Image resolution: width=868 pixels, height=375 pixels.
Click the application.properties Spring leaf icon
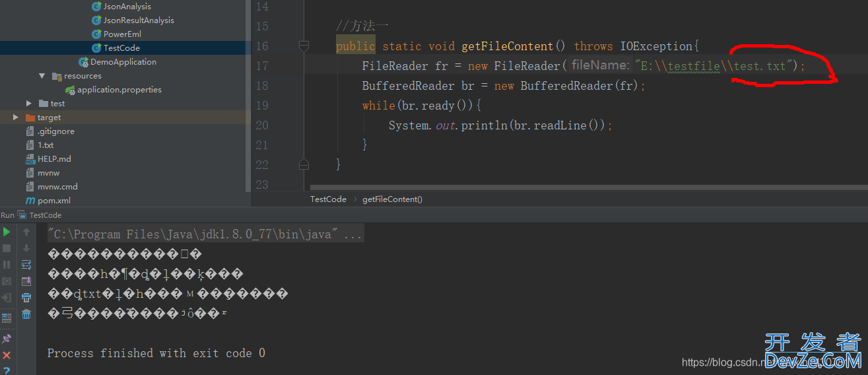coord(70,90)
